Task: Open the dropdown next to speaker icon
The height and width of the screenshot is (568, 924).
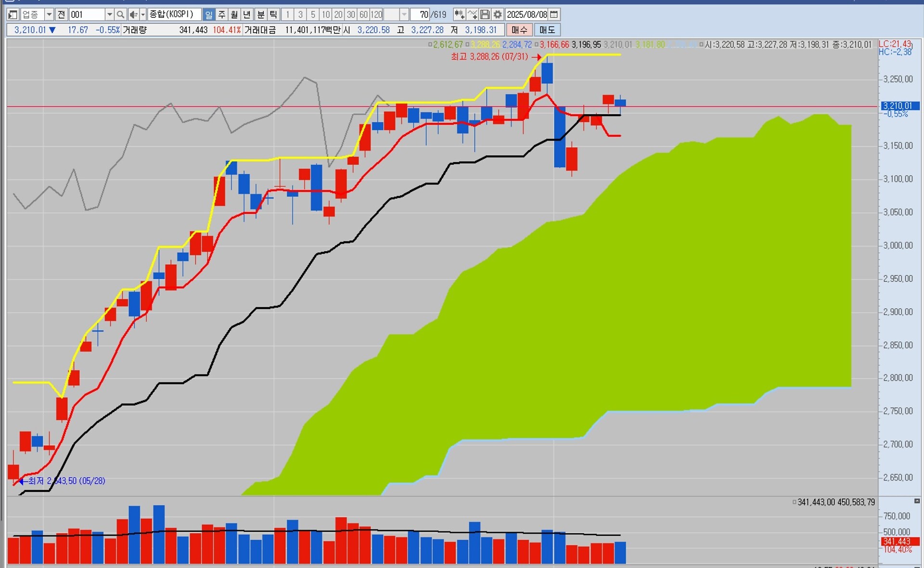Action: [x=142, y=14]
